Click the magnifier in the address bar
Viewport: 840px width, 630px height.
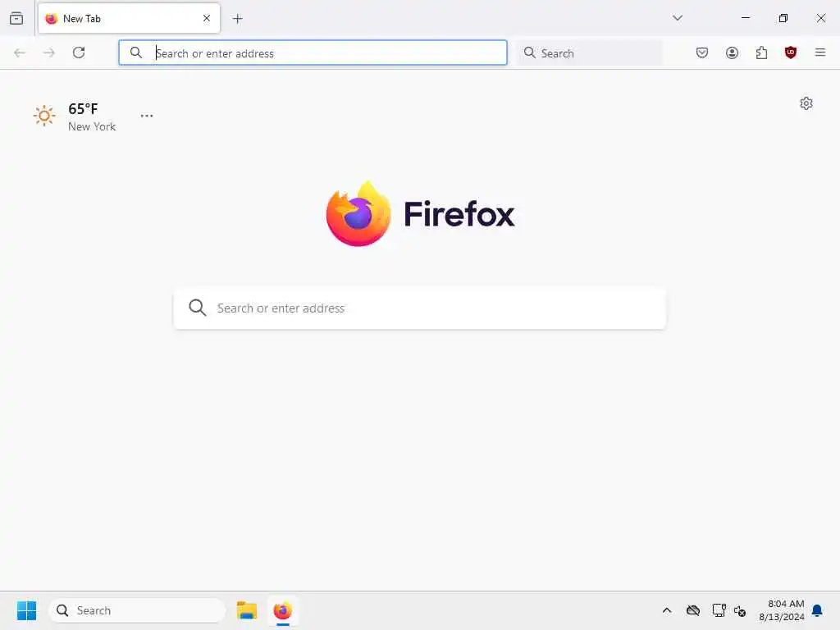(x=136, y=52)
